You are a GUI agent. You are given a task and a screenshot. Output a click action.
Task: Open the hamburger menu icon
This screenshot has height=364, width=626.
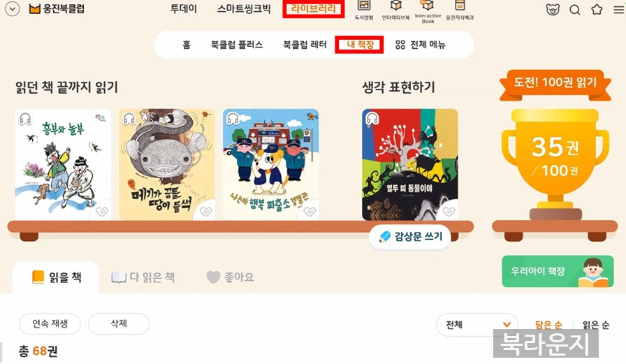pos(618,9)
